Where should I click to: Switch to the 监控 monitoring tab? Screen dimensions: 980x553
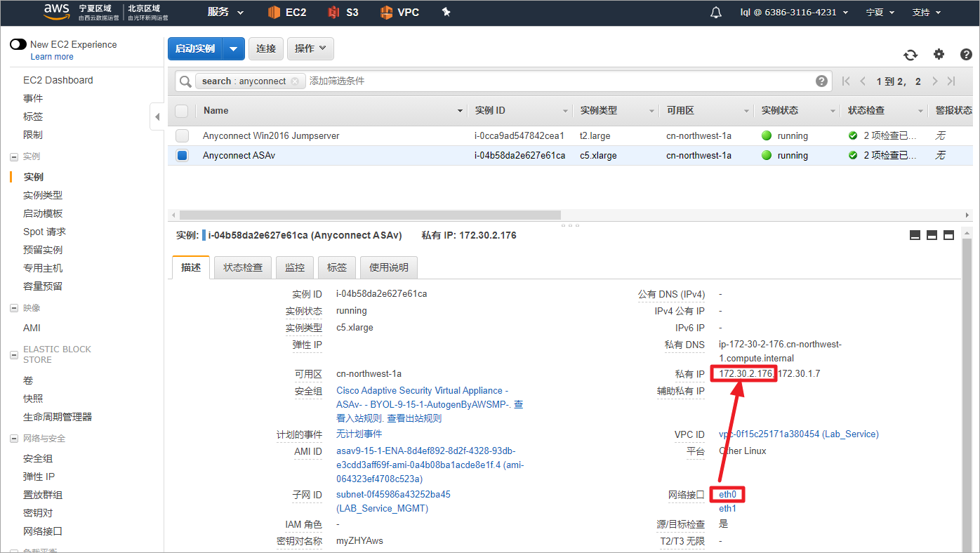click(x=295, y=267)
